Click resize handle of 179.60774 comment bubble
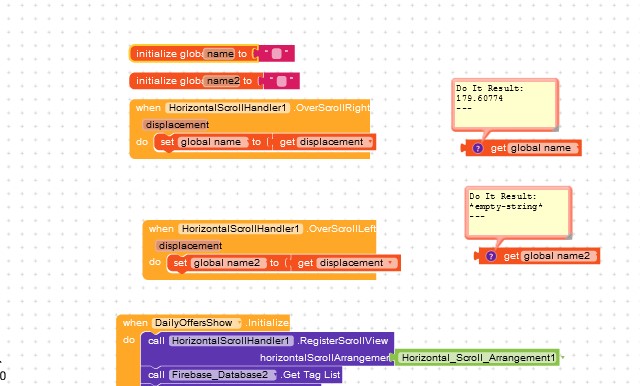The width and height of the screenshot is (640, 386). pos(556,129)
